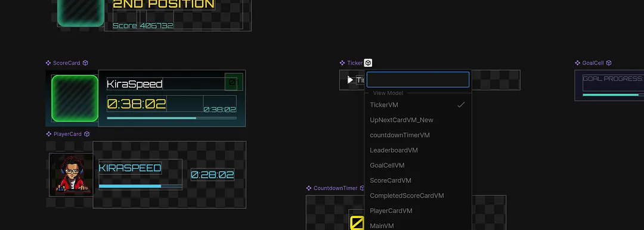Image resolution: width=644 pixels, height=230 pixels.
Task: Click the play triangle in Ticker artboard
Action: click(x=351, y=80)
